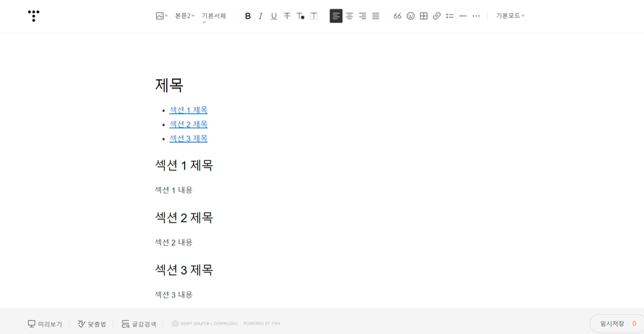This screenshot has width=644, height=334.
Task: Toggle underline formatting
Action: tap(273, 16)
